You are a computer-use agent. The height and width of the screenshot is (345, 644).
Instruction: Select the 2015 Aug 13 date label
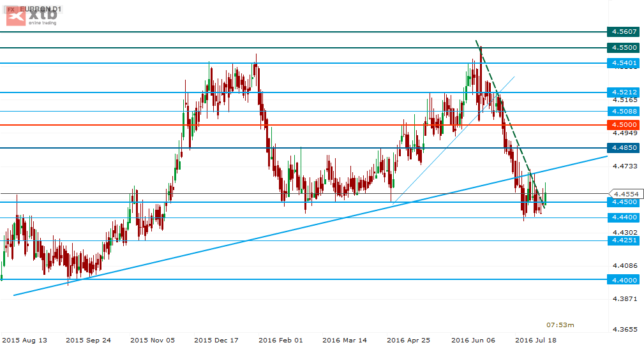(x=24, y=341)
